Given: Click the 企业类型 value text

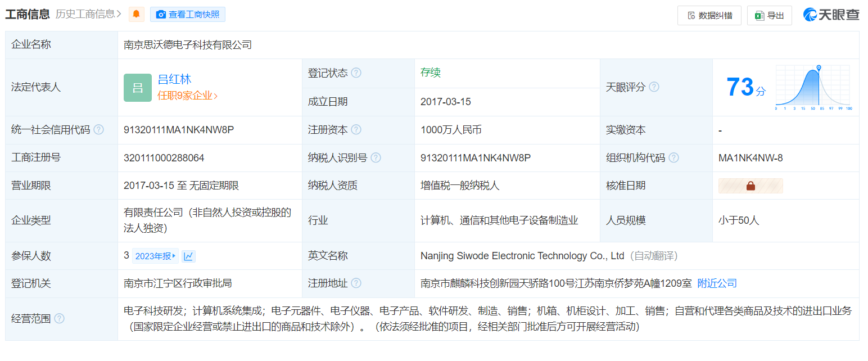Looking at the screenshot, I should coord(207,220).
